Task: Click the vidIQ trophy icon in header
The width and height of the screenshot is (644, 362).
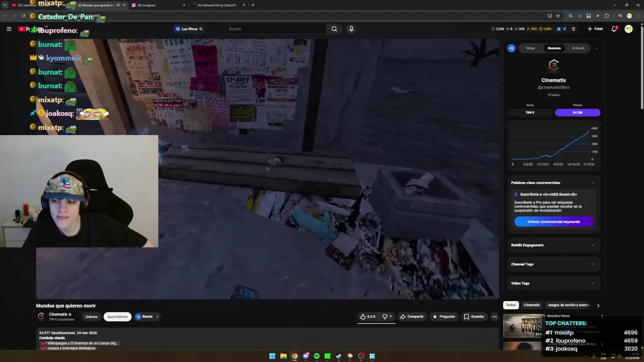Action: click(573, 29)
